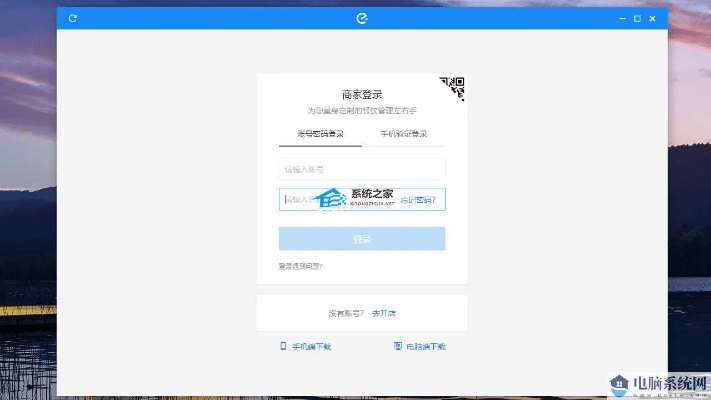Viewport: 711px width, 400px height.
Task: Open the 忘记密码? link
Action: coord(418,200)
